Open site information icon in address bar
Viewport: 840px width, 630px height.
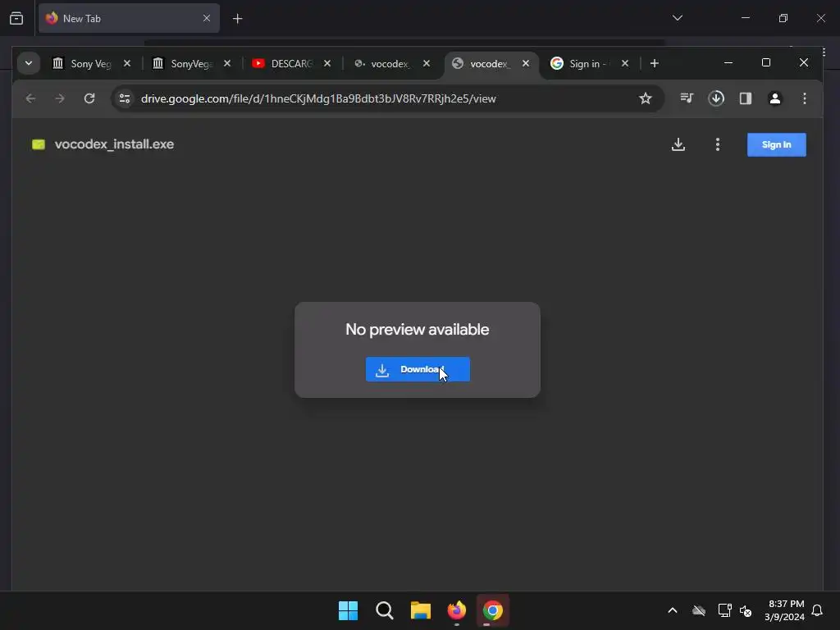coord(125,98)
